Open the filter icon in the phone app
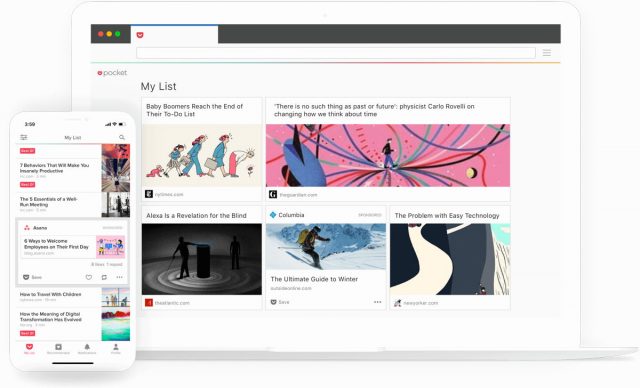 24,137
